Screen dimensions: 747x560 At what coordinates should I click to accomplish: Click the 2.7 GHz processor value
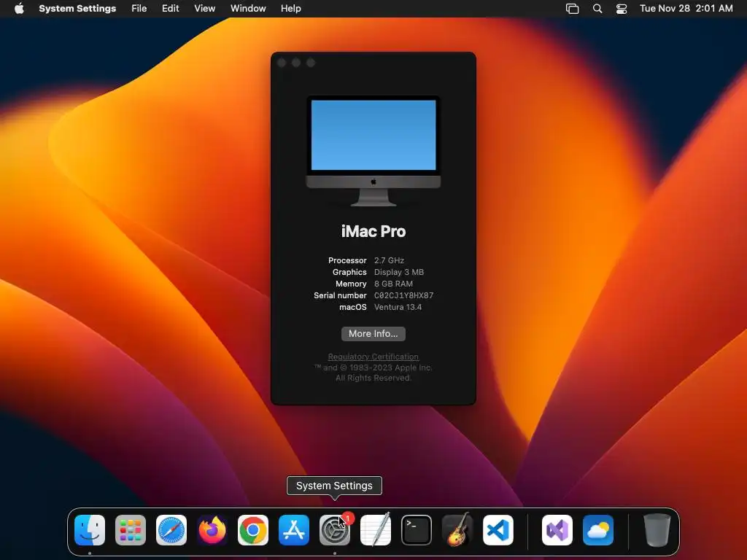tap(389, 260)
